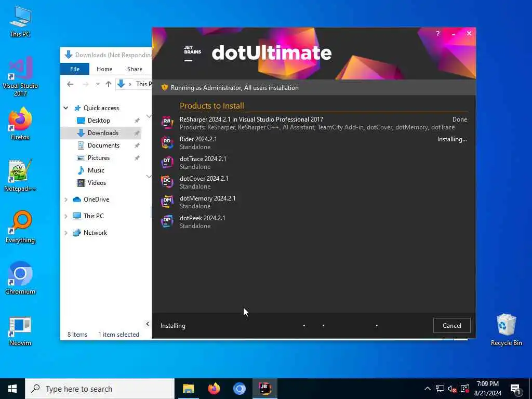Select Documents in navigation pane

click(x=103, y=145)
